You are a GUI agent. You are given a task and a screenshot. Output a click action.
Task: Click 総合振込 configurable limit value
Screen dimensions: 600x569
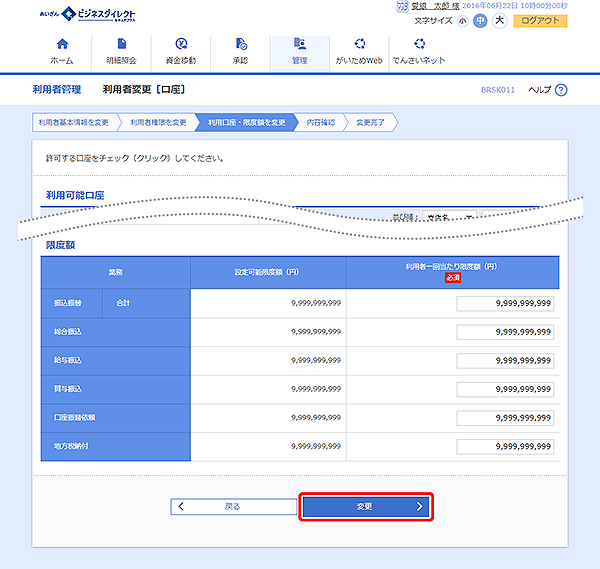click(x=316, y=332)
